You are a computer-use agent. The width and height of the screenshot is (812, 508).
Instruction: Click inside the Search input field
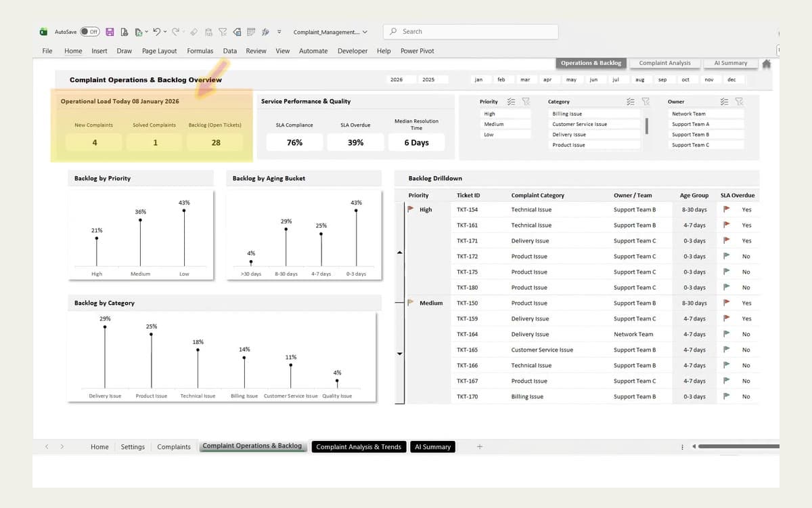tap(471, 31)
